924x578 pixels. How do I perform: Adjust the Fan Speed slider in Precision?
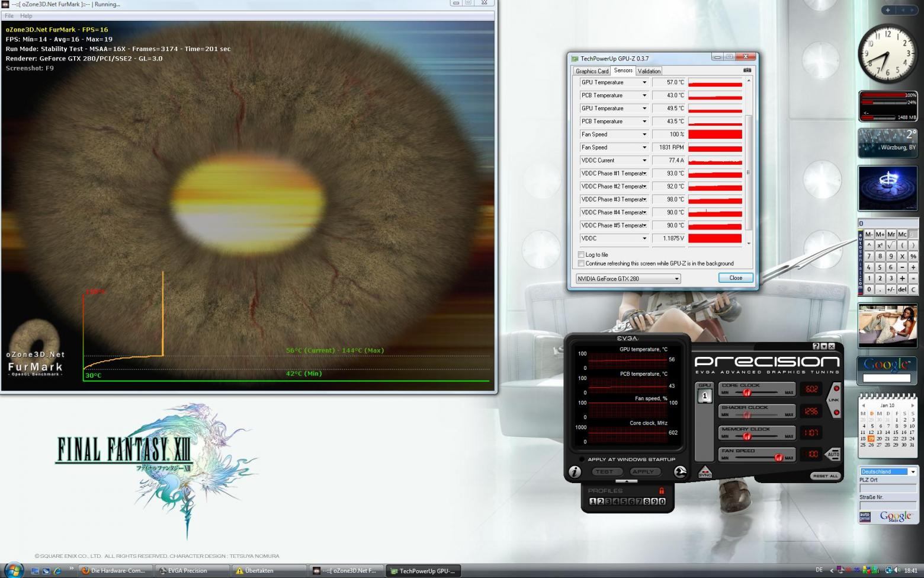click(x=778, y=458)
